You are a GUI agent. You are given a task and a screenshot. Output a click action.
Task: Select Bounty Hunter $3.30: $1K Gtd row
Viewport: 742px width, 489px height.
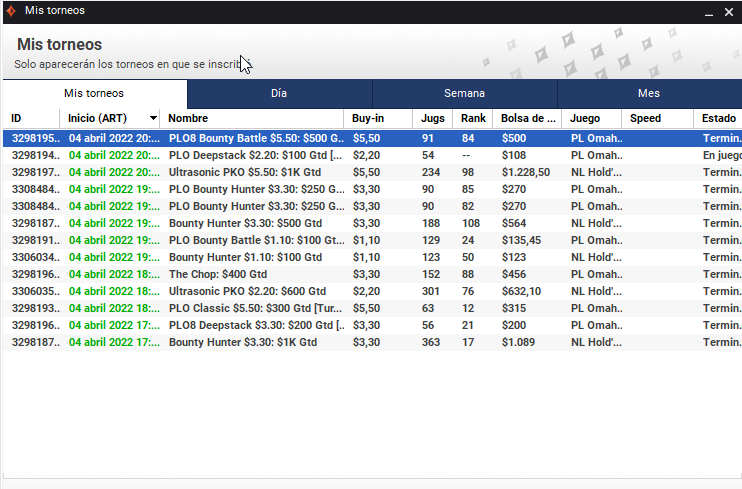pos(372,343)
